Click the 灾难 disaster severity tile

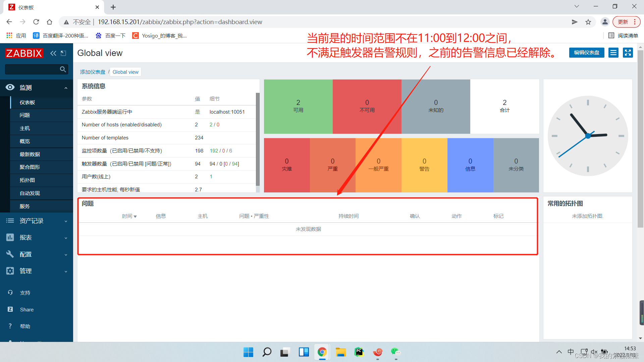[x=287, y=165]
